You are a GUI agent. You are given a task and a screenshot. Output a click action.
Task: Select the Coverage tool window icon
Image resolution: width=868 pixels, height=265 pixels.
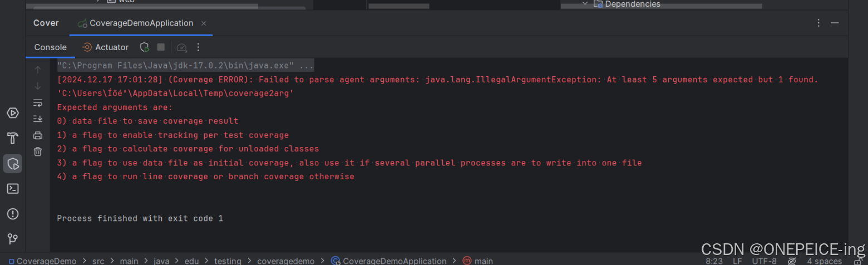click(12, 164)
